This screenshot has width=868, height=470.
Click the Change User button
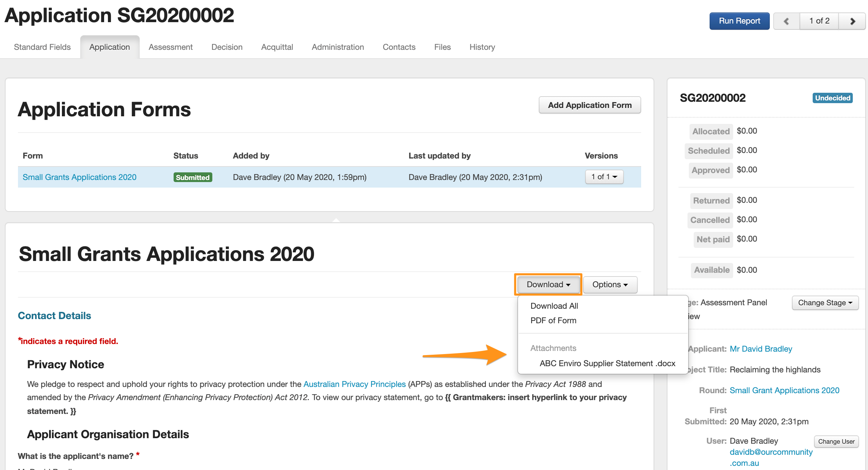(836, 442)
